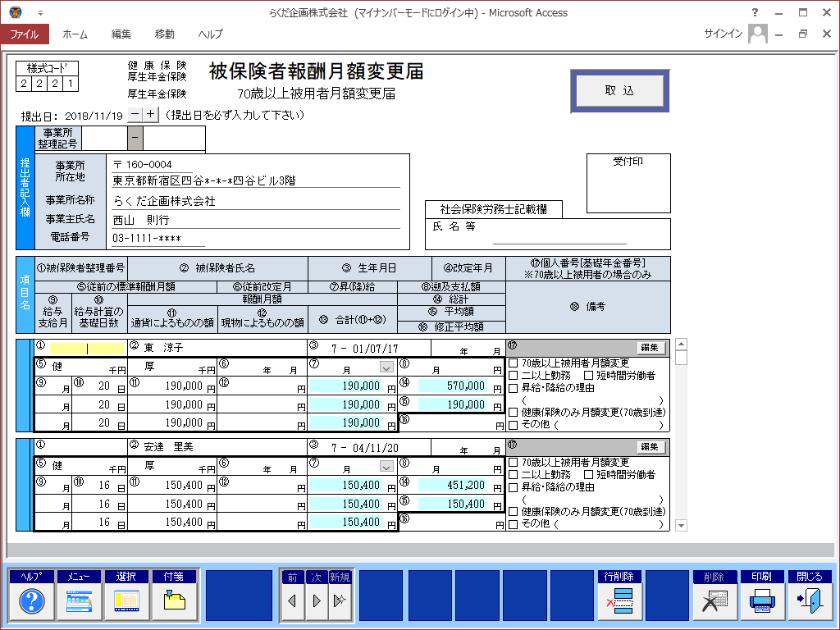
Task: Click the address field 東京都新宿区四谷
Action: (x=256, y=180)
